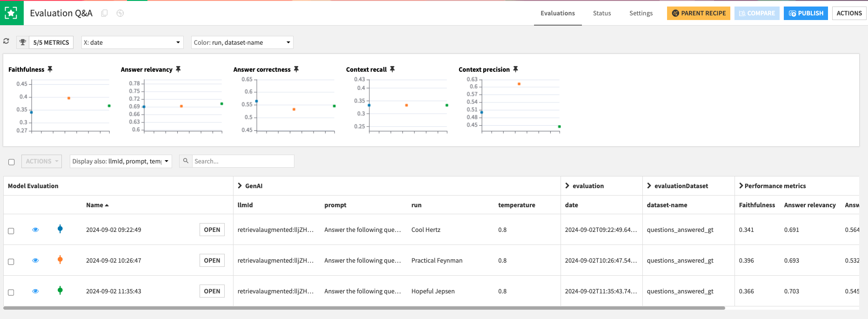Click the trophy icon beside 5/5 METRICS

[22, 42]
